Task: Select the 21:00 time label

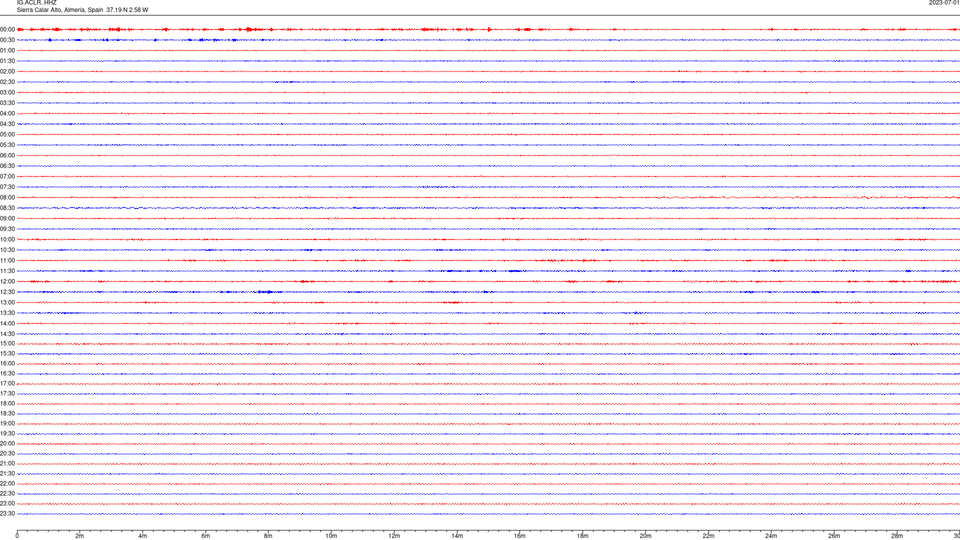Action: [x=7, y=463]
